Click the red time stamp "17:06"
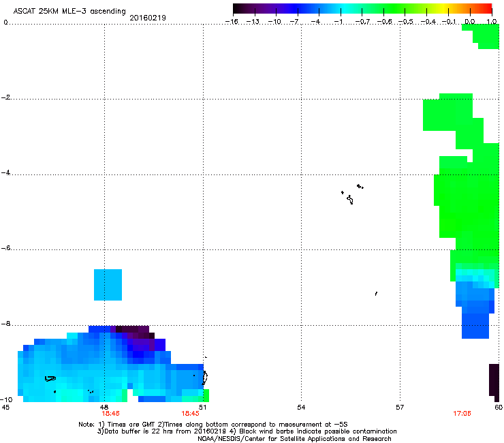Screen dimensions: 504x443 [x=462, y=414]
